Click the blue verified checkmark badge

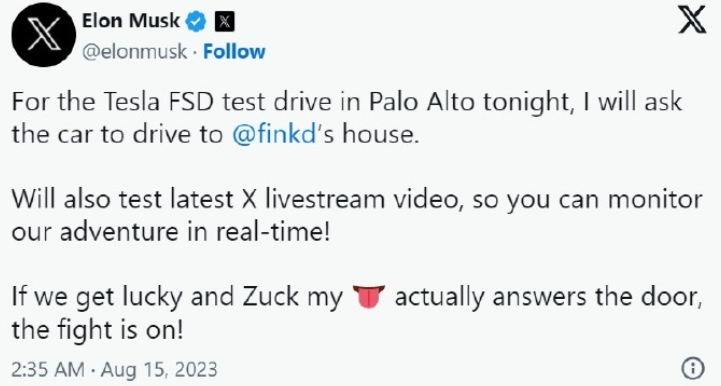(196, 22)
